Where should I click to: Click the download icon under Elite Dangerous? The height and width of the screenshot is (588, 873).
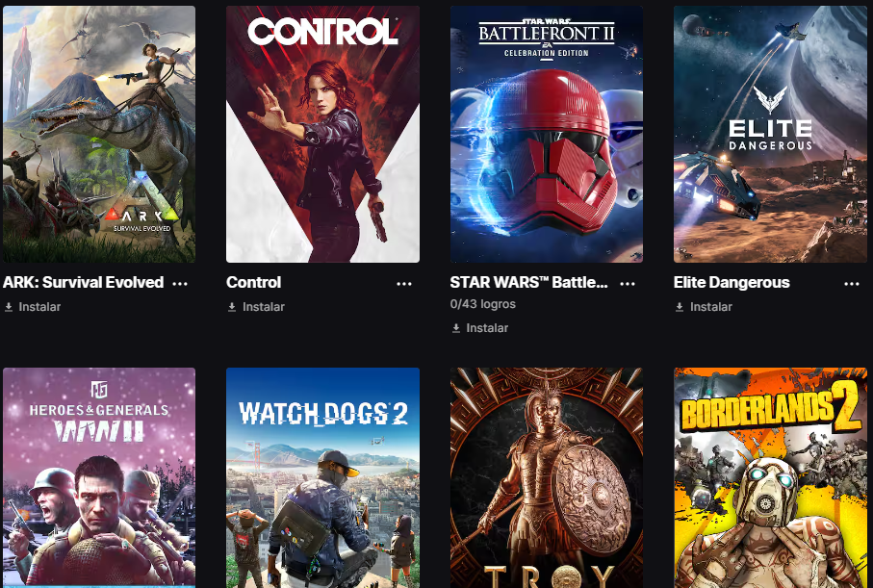680,307
